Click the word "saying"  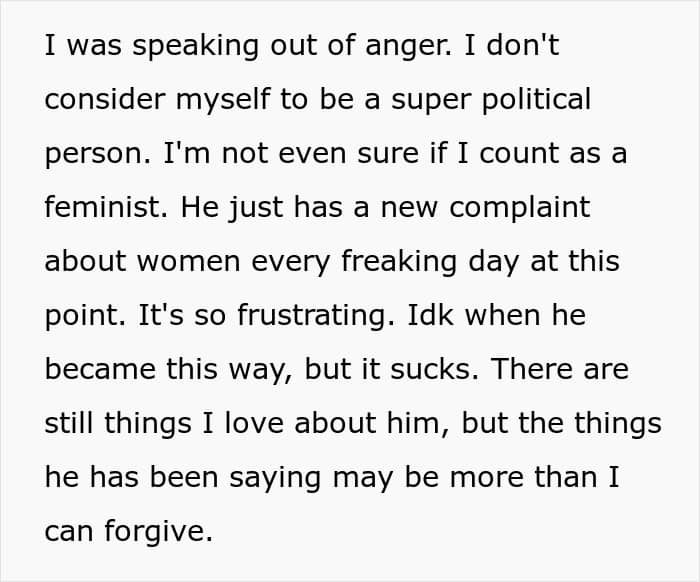click(275, 479)
